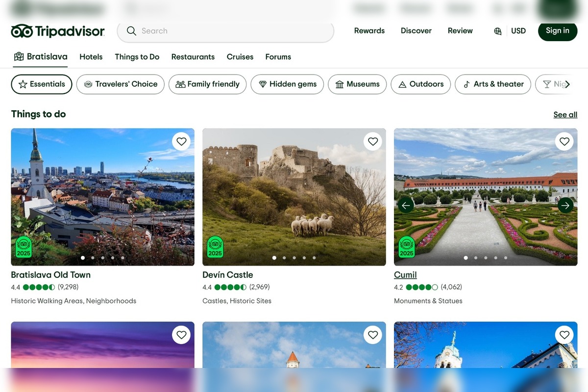Go to previous Cumil photo with left arrow
Image resolution: width=588 pixels, height=392 pixels.
(x=406, y=205)
